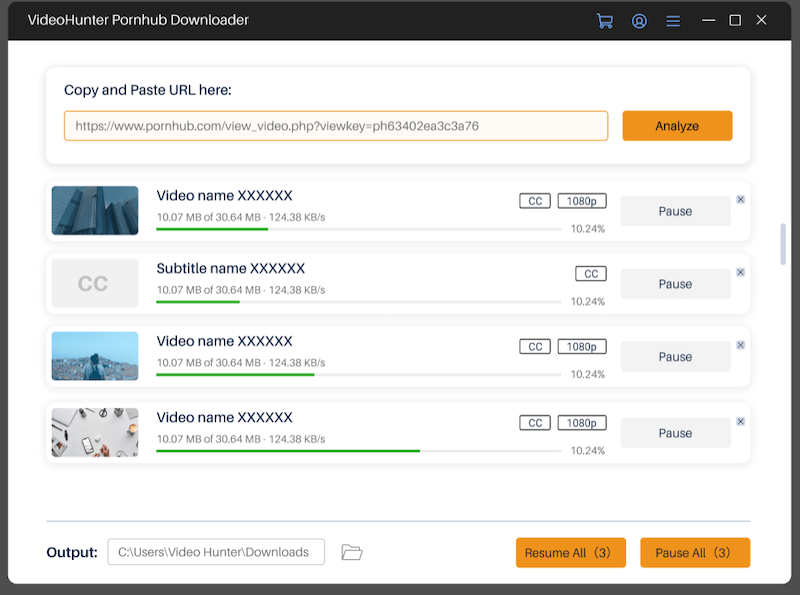Select the title beside the desk flat-lay thumbnail

(x=224, y=417)
